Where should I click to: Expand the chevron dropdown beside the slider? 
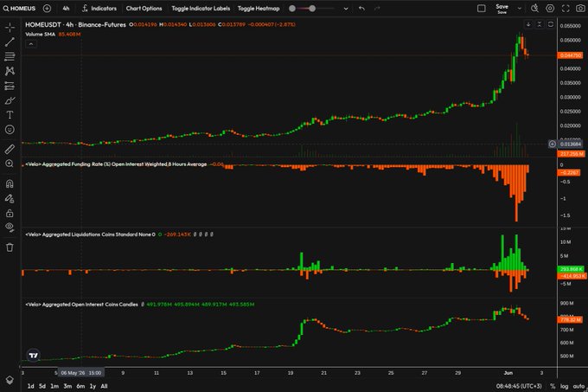(346, 9)
